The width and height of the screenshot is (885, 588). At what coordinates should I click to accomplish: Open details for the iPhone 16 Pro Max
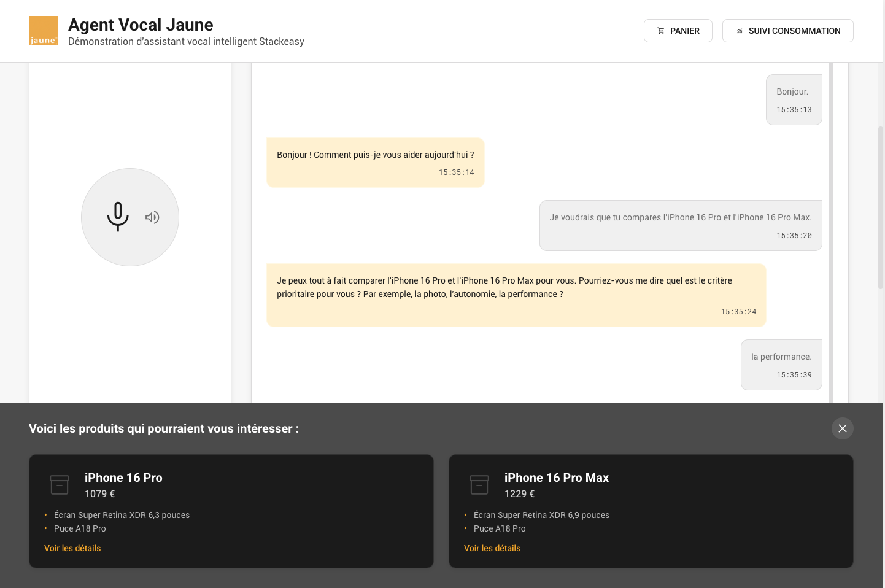click(492, 548)
